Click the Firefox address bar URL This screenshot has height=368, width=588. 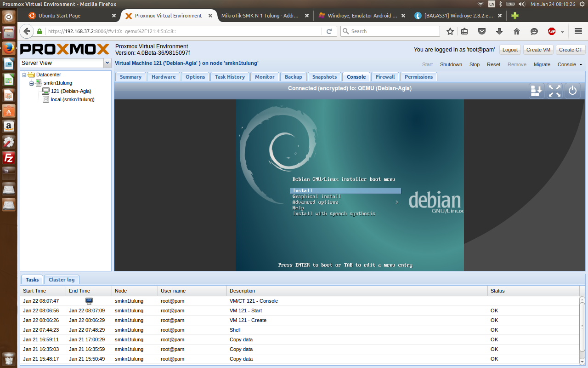point(184,31)
